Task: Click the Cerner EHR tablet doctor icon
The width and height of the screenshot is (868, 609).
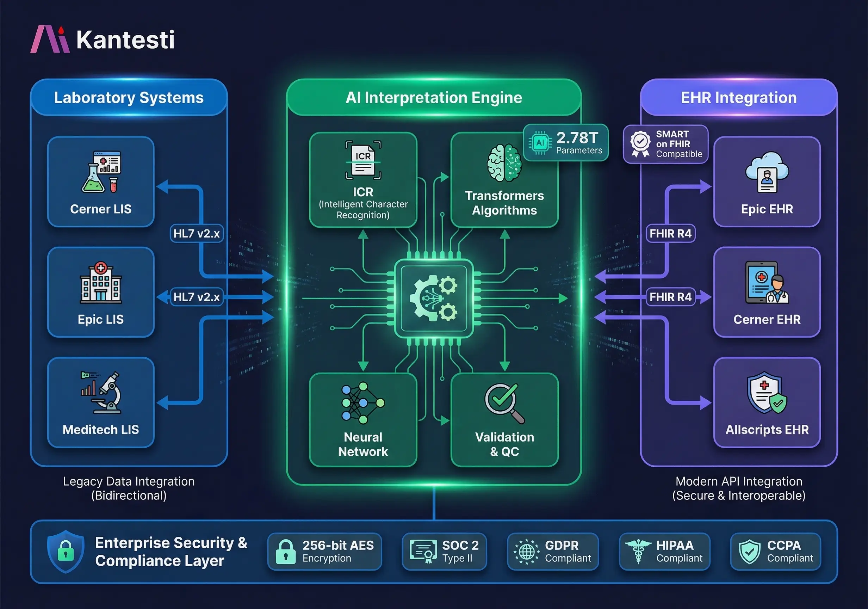Action: (767, 282)
